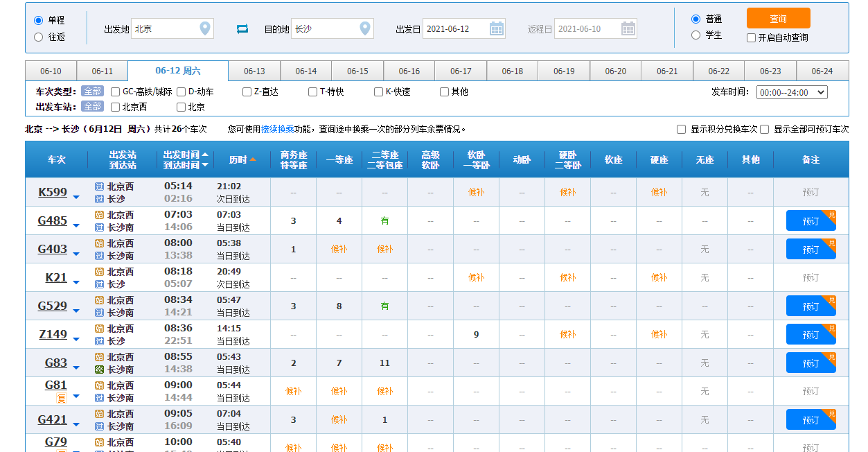Open the 接续换乘 transfer link
Viewport: 868px width, 452px height.
tap(278, 129)
